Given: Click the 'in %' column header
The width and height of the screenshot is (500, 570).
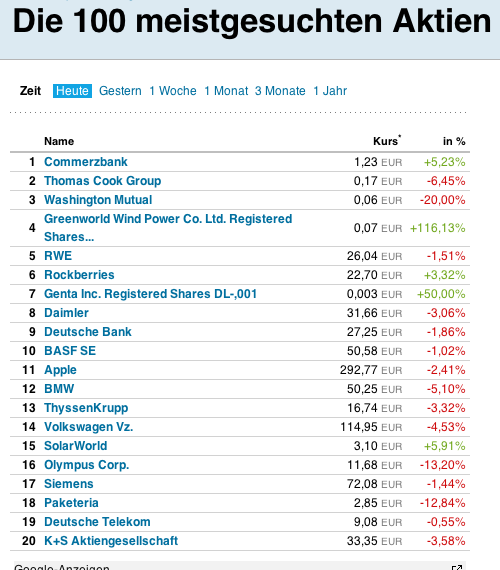Looking at the screenshot, I should point(454,141).
